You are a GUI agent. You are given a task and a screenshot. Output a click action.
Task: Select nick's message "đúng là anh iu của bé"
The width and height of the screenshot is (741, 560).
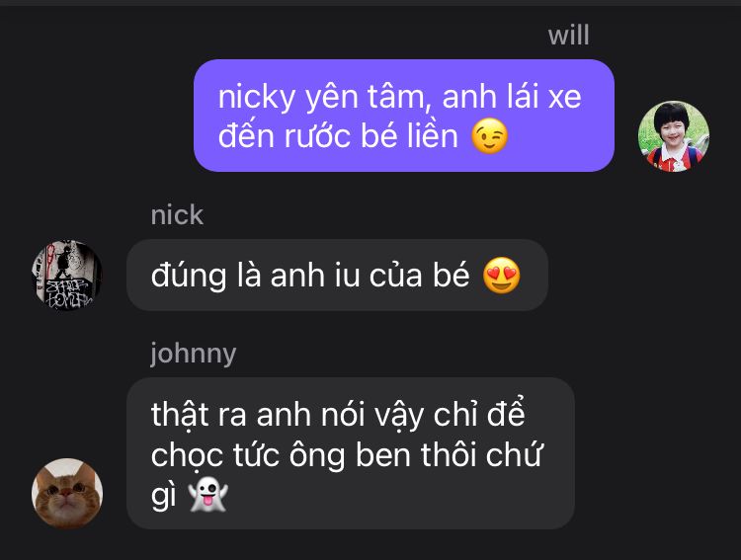point(337,275)
